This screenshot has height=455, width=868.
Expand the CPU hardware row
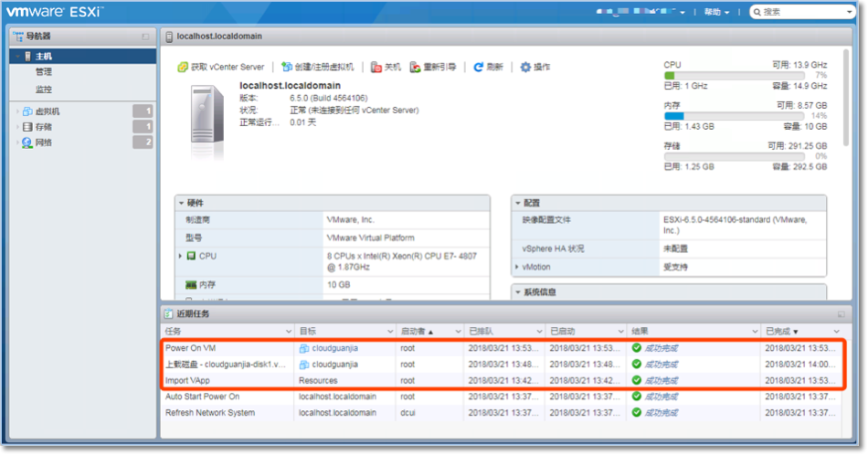181,256
